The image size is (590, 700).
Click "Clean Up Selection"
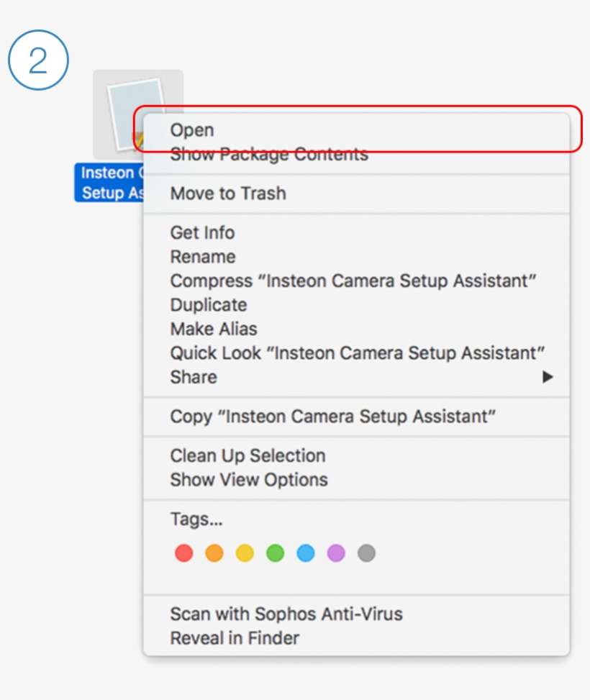click(x=247, y=455)
